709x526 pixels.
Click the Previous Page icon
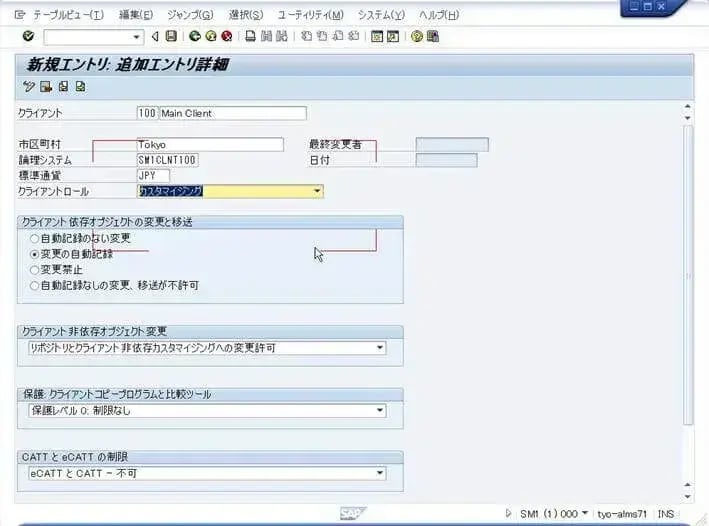[322, 36]
